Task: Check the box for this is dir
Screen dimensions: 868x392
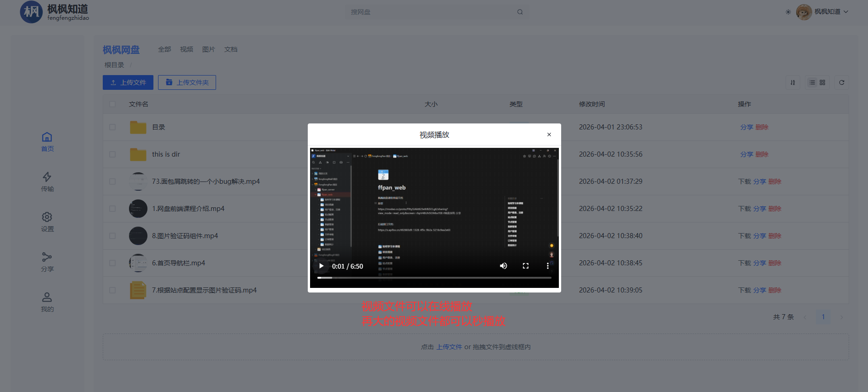Action: pyautogui.click(x=112, y=154)
